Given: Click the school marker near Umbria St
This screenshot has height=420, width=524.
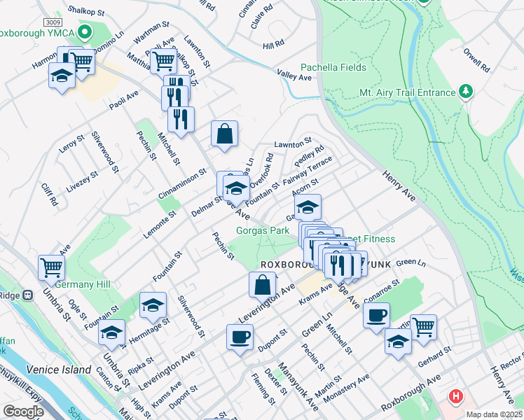Looking at the screenshot, I should point(111,332).
